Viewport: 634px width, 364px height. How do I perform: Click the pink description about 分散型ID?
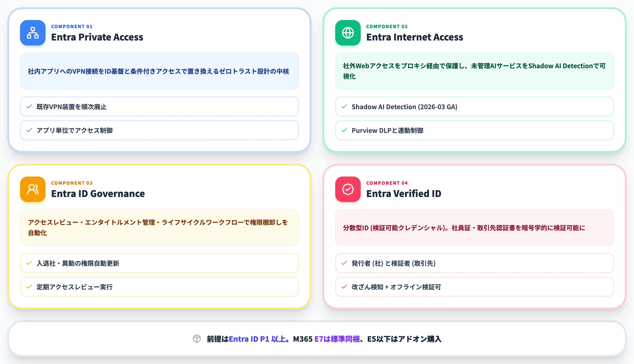tap(474, 227)
